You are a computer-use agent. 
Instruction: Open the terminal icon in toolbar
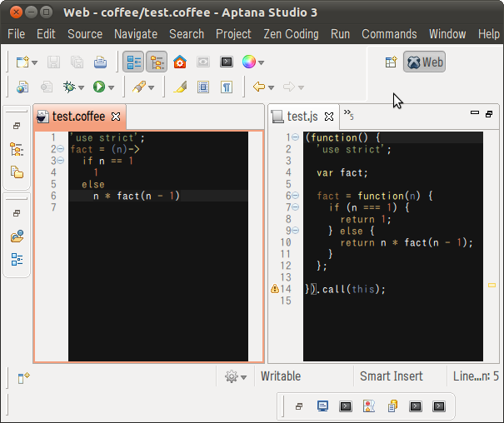[x=227, y=62]
